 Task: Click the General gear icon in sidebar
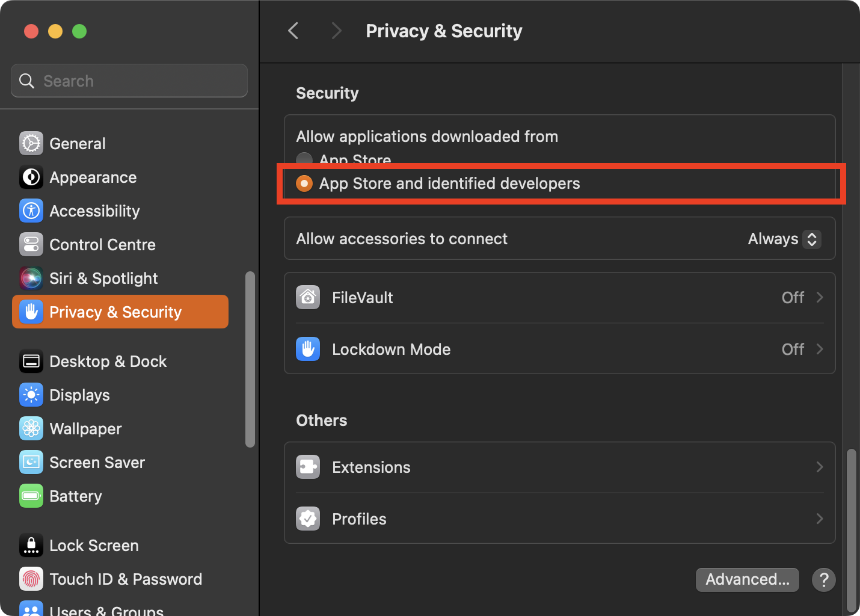pos(31,143)
